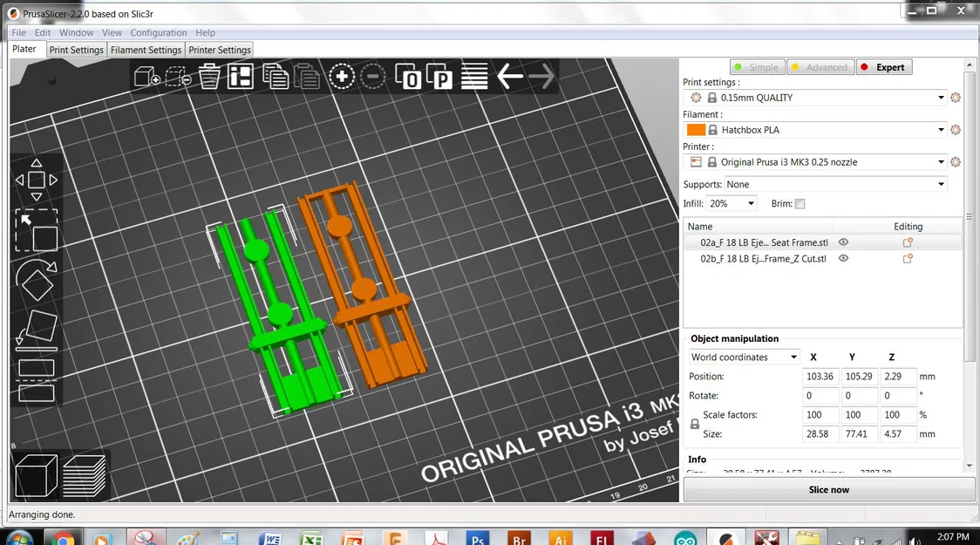Click the Undo left arrow
This screenshot has width=980, height=545.
(x=510, y=77)
